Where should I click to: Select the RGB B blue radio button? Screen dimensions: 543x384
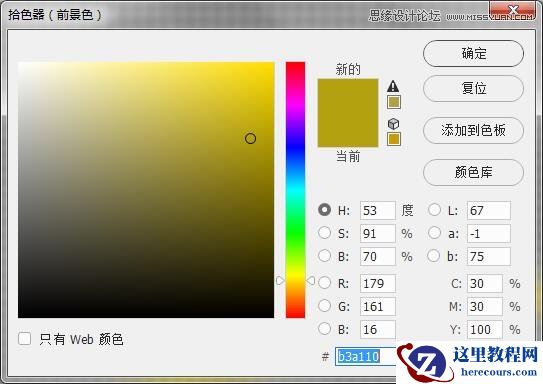(x=324, y=329)
